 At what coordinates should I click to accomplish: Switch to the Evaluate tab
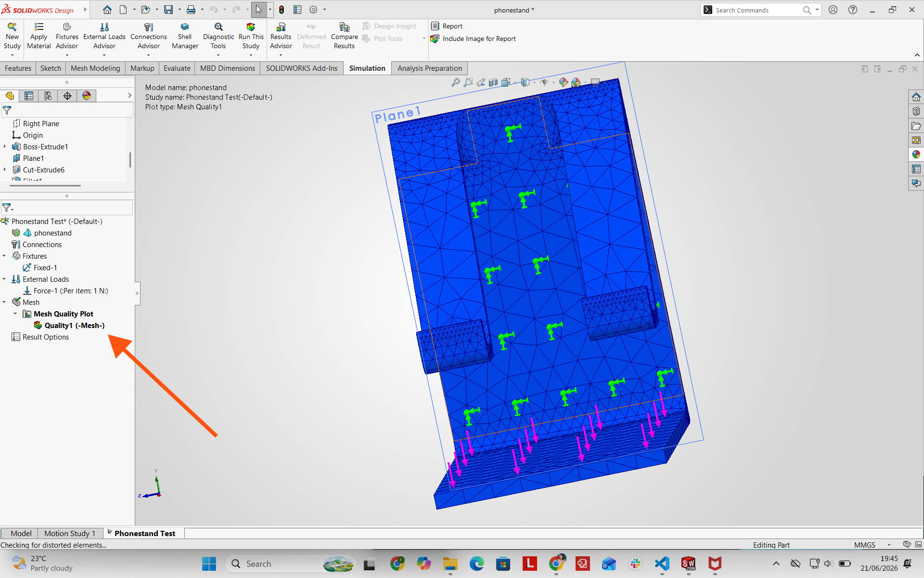[x=177, y=68]
